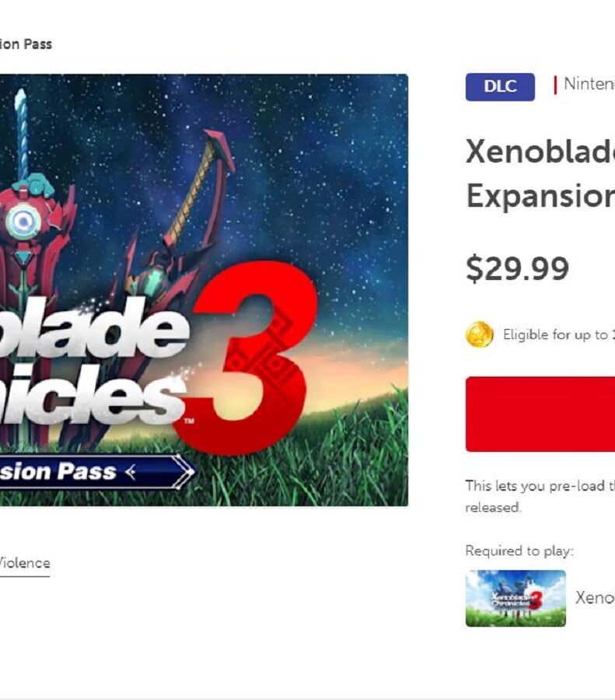This screenshot has width=615, height=700.
Task: Click the Expansion Pass breadcrumb text
Action: pos(26,44)
